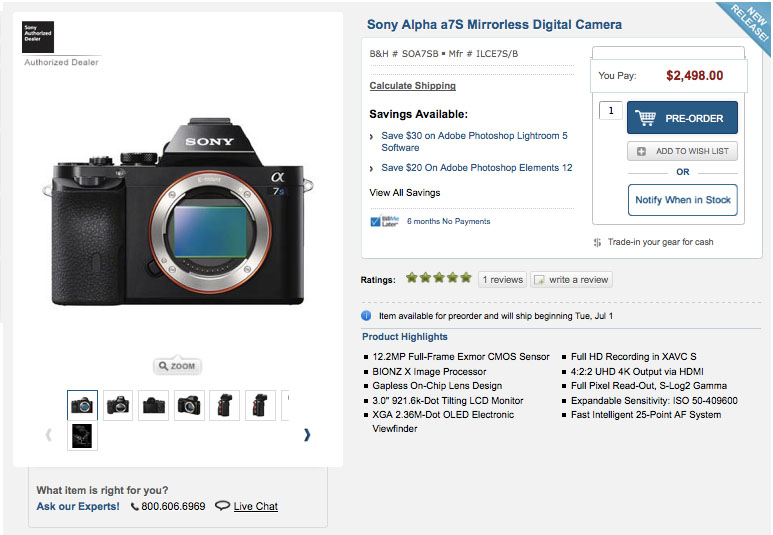Add the camera to wish list
Image resolution: width=773 pixels, height=535 pixels.
tap(682, 151)
